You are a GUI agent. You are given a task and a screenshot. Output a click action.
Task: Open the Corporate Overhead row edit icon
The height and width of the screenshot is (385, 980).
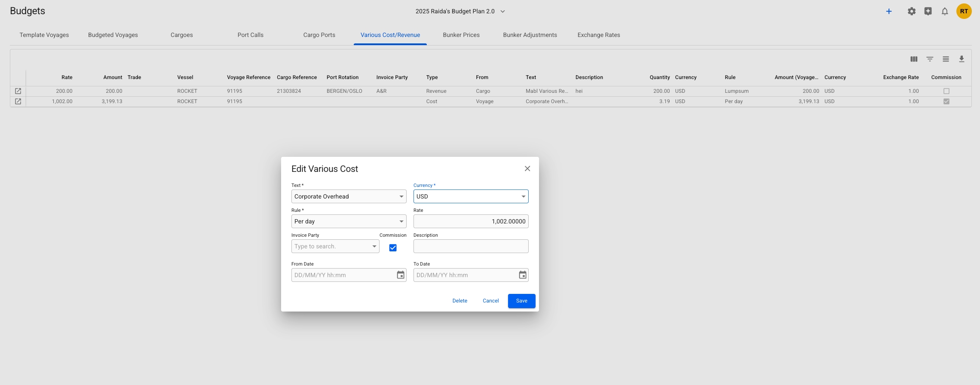click(18, 101)
